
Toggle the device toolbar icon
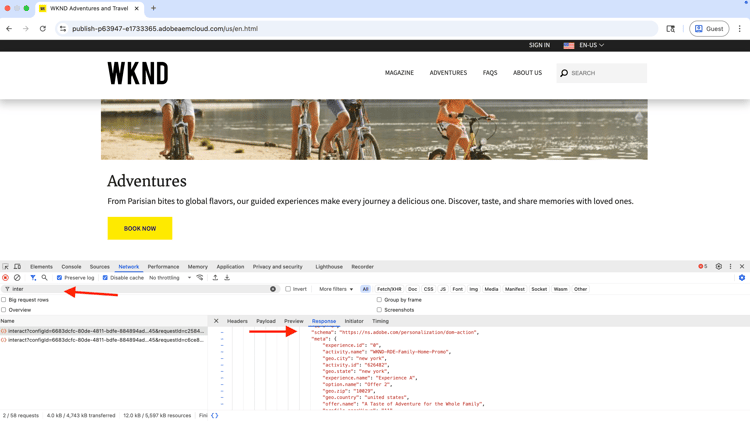tap(17, 266)
